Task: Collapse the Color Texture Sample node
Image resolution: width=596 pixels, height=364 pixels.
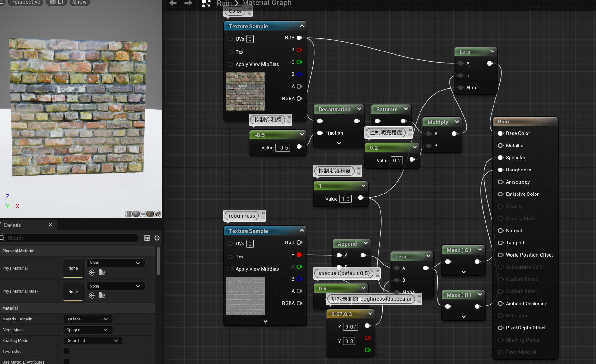Action: click(x=302, y=26)
